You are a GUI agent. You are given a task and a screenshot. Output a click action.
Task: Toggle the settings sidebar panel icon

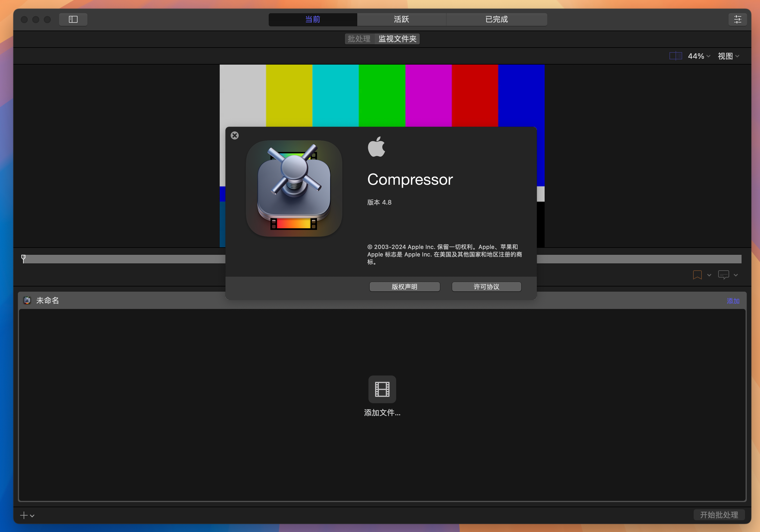tap(73, 19)
